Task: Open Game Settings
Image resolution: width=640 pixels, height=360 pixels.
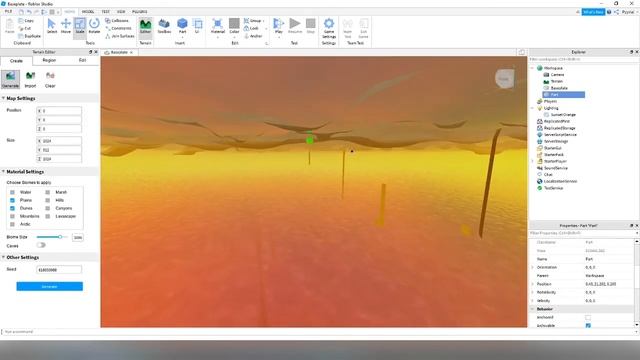Action: click(x=329, y=28)
